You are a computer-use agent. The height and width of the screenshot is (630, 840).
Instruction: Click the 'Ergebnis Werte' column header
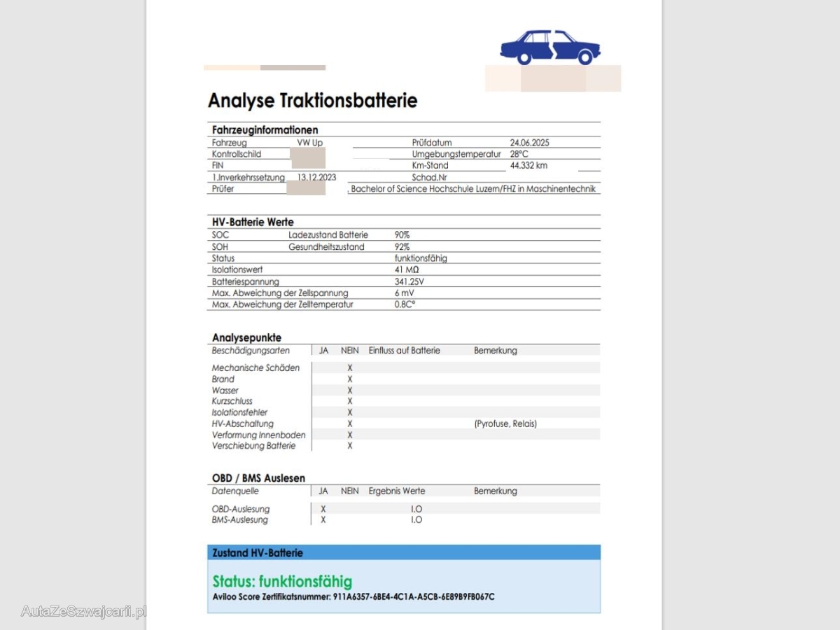coord(397,491)
